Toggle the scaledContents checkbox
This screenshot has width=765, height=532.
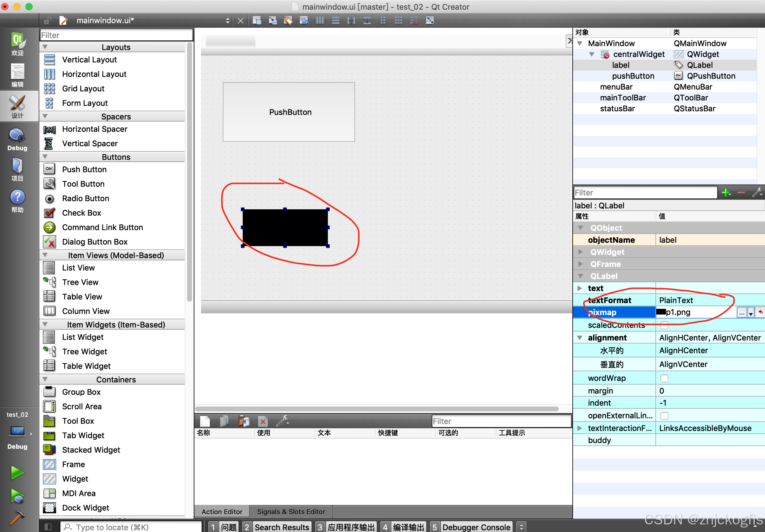tap(664, 325)
